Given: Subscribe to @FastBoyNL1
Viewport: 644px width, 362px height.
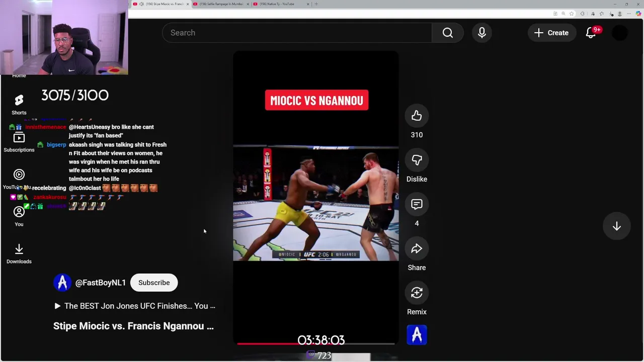Looking at the screenshot, I should pyautogui.click(x=154, y=283).
